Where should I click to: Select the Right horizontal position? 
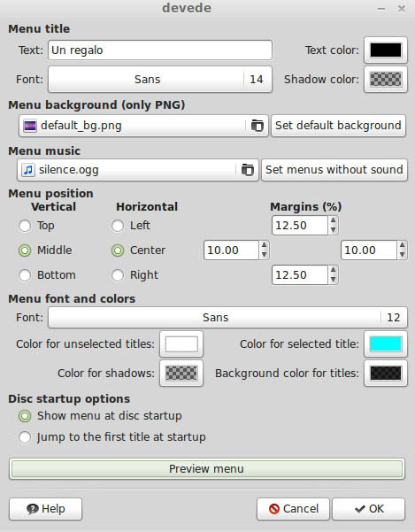118,275
